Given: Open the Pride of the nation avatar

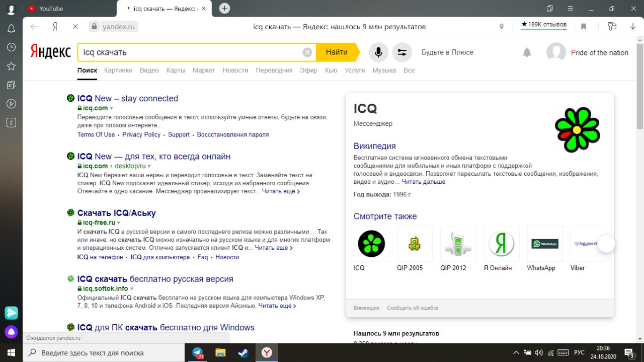Looking at the screenshot, I should tap(556, 52).
